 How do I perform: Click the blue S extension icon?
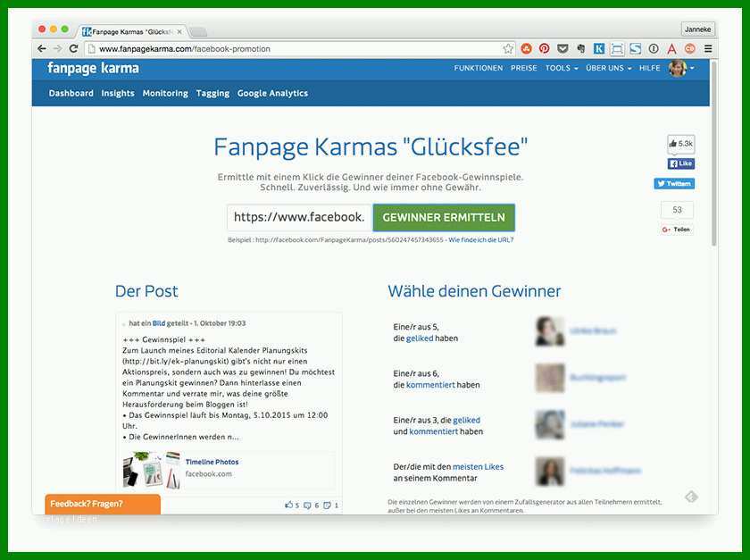click(635, 48)
